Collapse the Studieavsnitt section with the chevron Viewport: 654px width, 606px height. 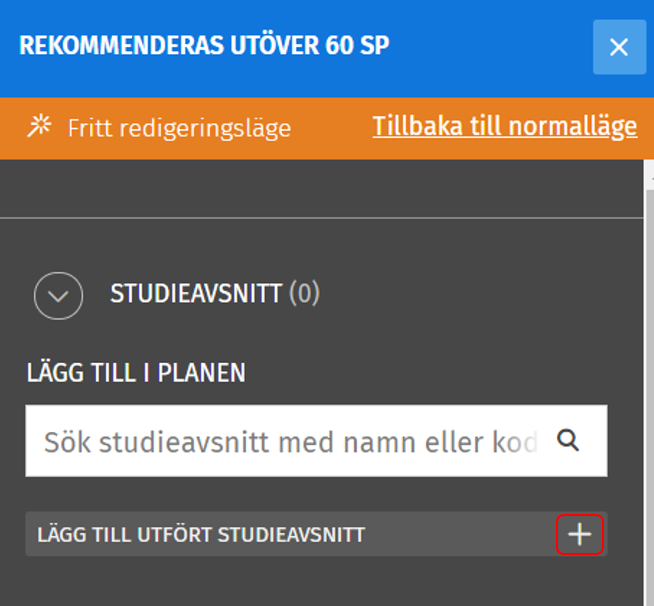click(58, 295)
